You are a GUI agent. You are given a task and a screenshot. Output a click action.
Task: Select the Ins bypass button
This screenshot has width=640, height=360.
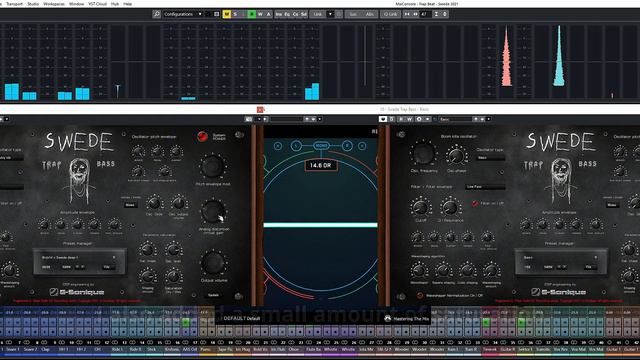pos(279,14)
